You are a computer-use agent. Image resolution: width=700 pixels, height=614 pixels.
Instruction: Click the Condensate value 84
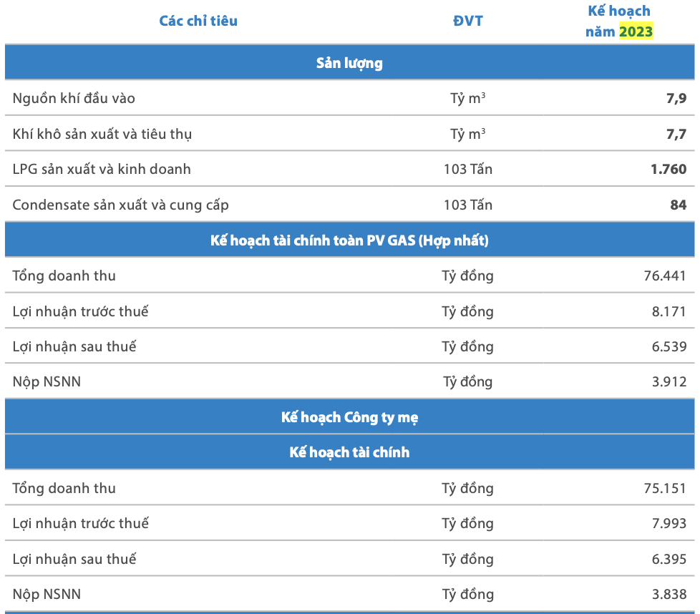[x=678, y=205]
